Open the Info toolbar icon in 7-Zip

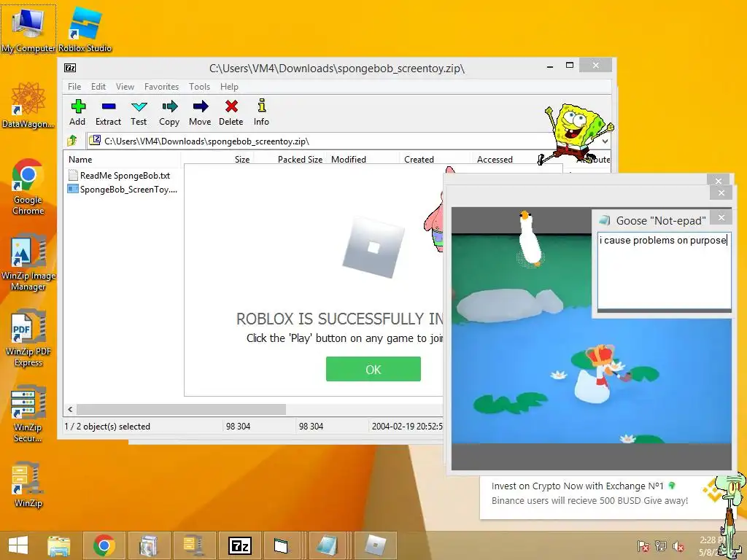coord(261,113)
